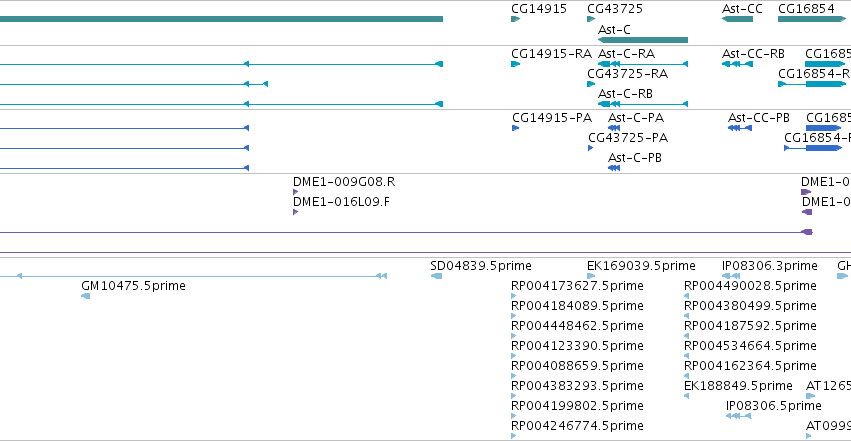Click the CG43725-RA arrow glyph

pos(591,84)
